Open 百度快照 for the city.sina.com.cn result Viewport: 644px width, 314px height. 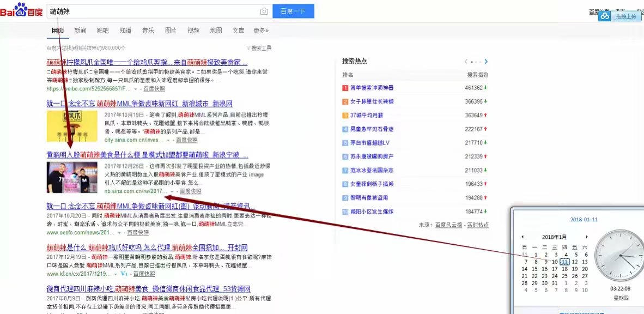187,140
